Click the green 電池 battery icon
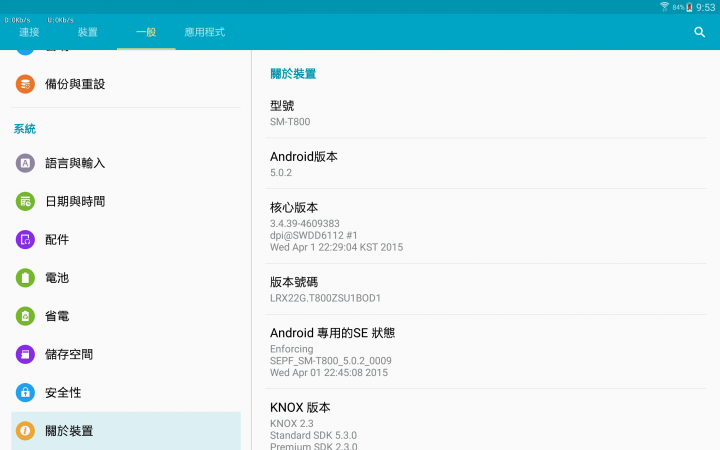The image size is (720, 450). click(x=25, y=278)
